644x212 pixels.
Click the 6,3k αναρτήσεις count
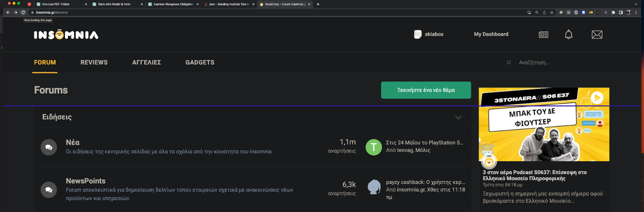tap(342, 189)
